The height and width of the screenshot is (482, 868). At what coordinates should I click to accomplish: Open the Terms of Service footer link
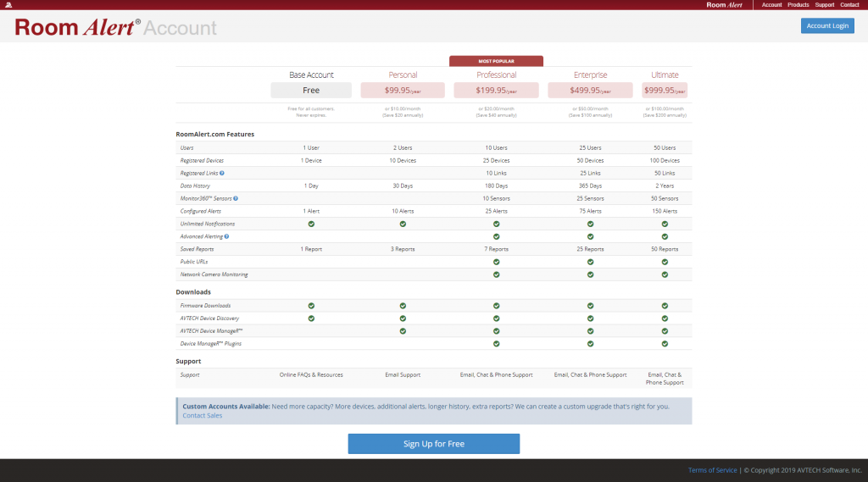[x=712, y=470]
